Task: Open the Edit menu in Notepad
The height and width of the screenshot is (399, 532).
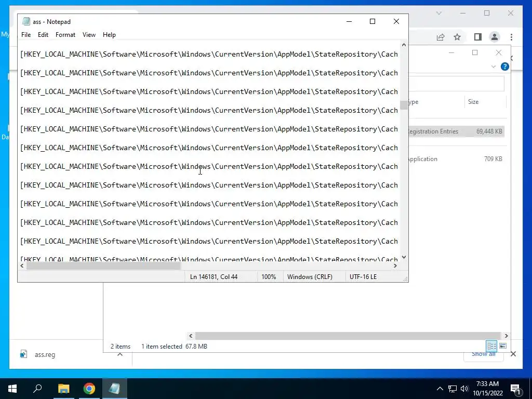Action: [43, 35]
